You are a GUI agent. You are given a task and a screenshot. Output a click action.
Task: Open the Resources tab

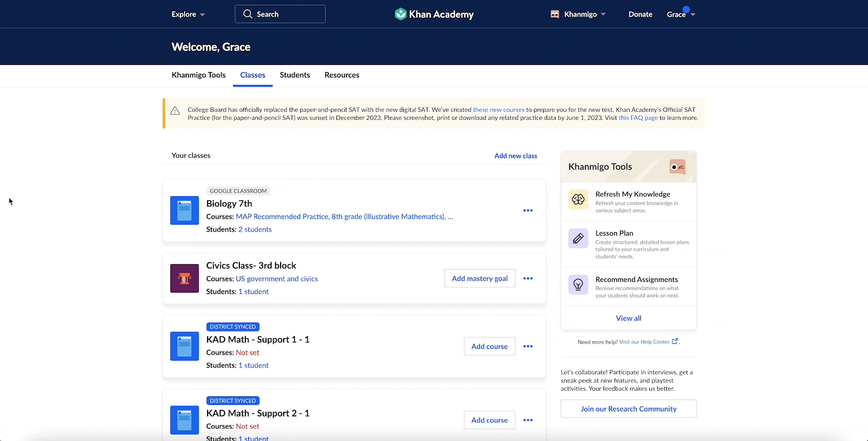[x=342, y=75]
